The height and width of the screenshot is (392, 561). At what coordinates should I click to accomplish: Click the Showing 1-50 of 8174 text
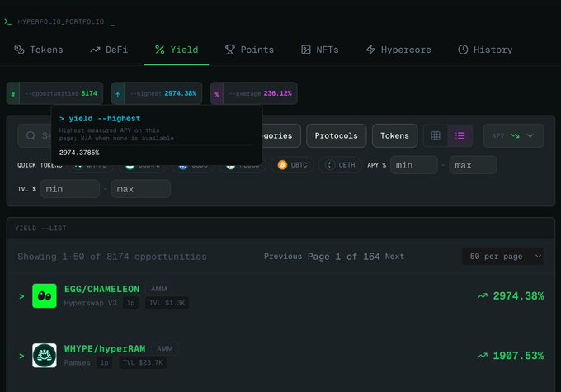(x=112, y=257)
